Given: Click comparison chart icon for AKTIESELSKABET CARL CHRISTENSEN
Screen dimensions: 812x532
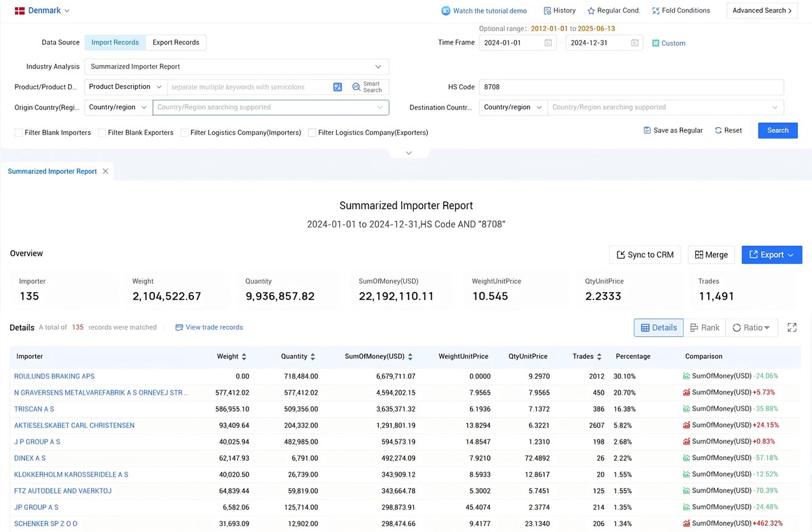Looking at the screenshot, I should (x=687, y=426).
